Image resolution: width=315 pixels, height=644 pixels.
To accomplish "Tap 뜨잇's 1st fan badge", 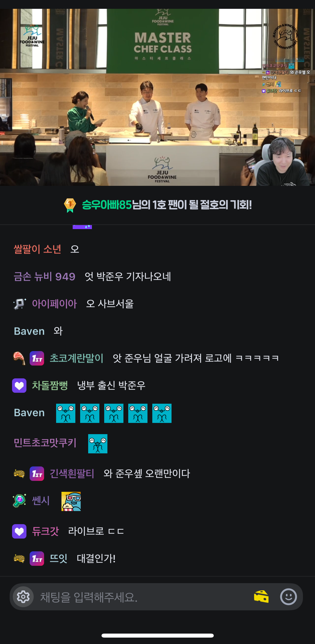I will click(37, 559).
